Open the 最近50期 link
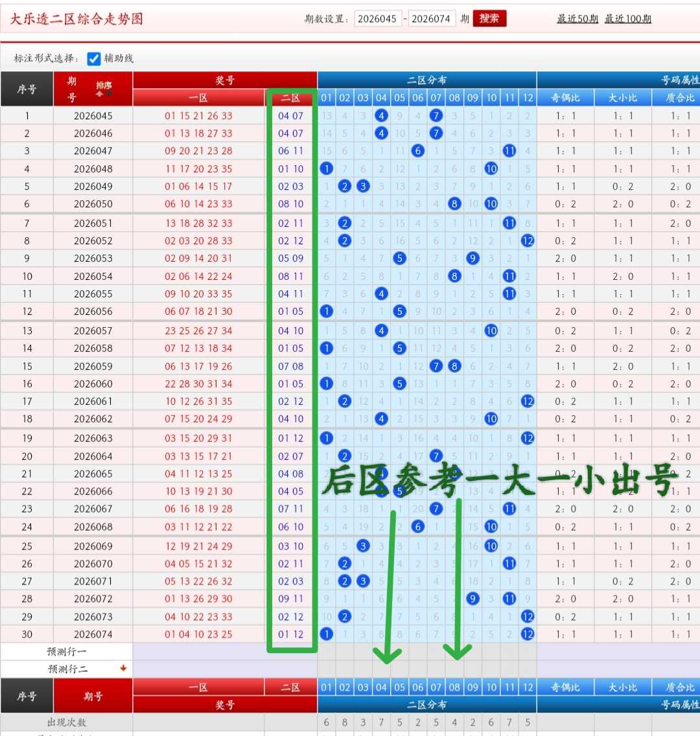This screenshot has width=700, height=736. coord(577,19)
